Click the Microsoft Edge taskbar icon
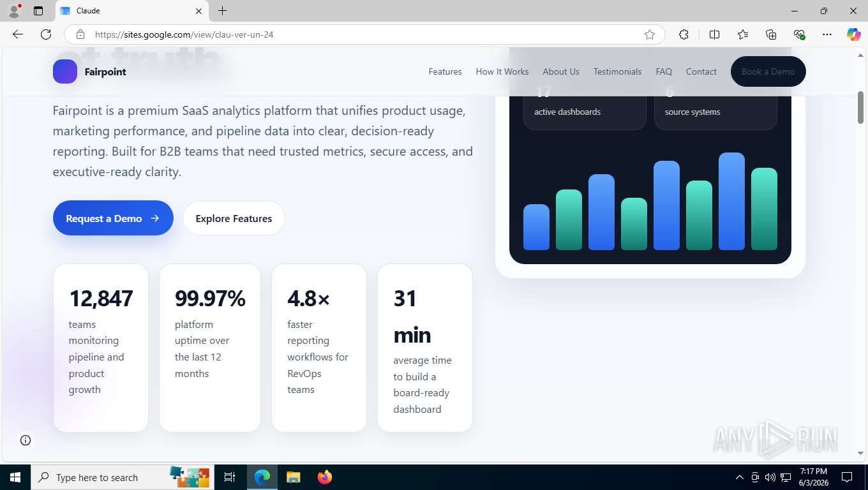 point(262,477)
